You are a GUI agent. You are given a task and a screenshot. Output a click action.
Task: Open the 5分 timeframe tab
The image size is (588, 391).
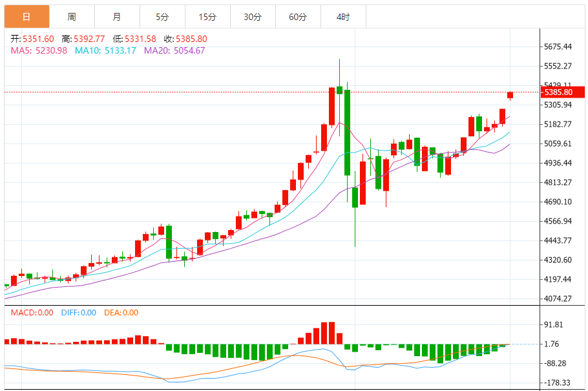[x=162, y=17]
